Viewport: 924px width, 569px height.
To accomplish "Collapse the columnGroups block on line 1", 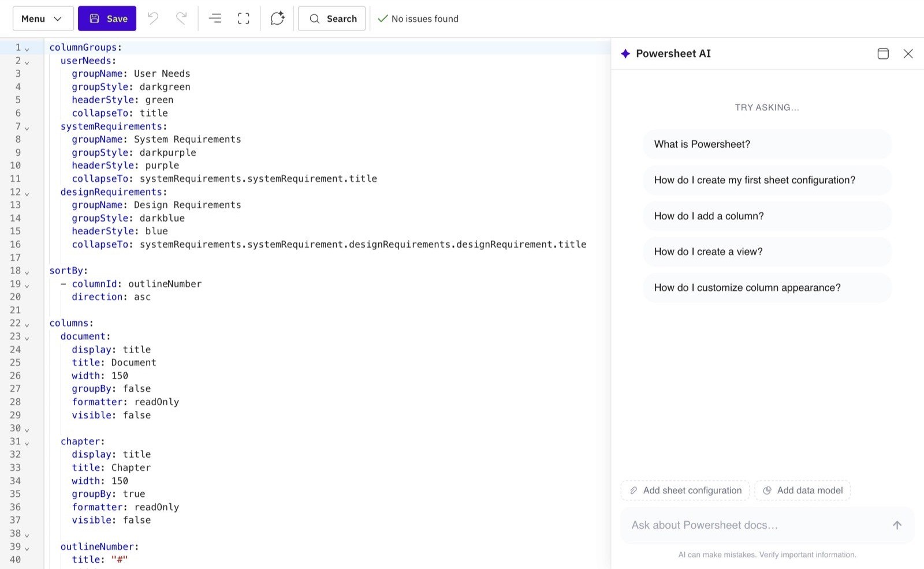I will pos(27,48).
